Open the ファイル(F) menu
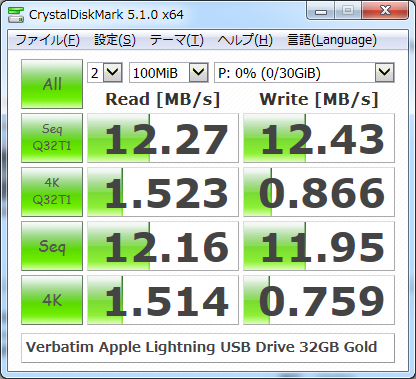This screenshot has height=379, width=416. point(47,40)
